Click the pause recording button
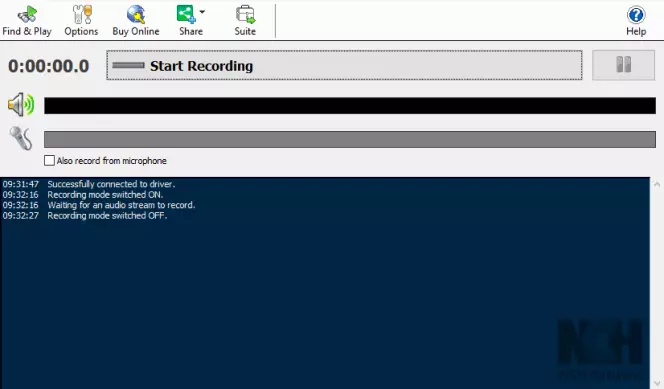 pyautogui.click(x=623, y=65)
